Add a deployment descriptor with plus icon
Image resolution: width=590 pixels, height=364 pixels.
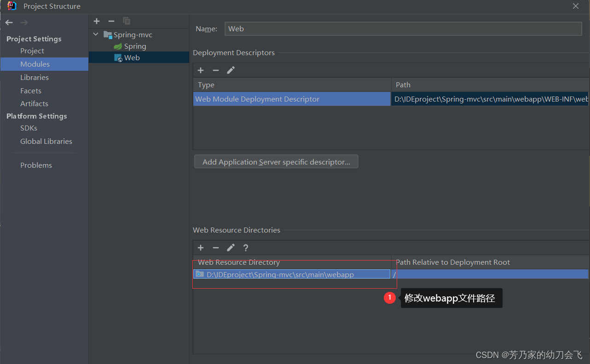[x=201, y=70]
